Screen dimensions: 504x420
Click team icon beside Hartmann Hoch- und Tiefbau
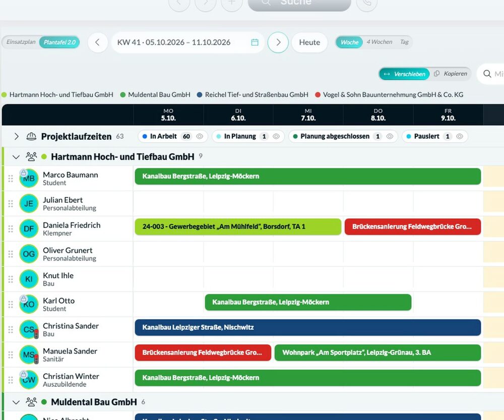pyautogui.click(x=31, y=157)
